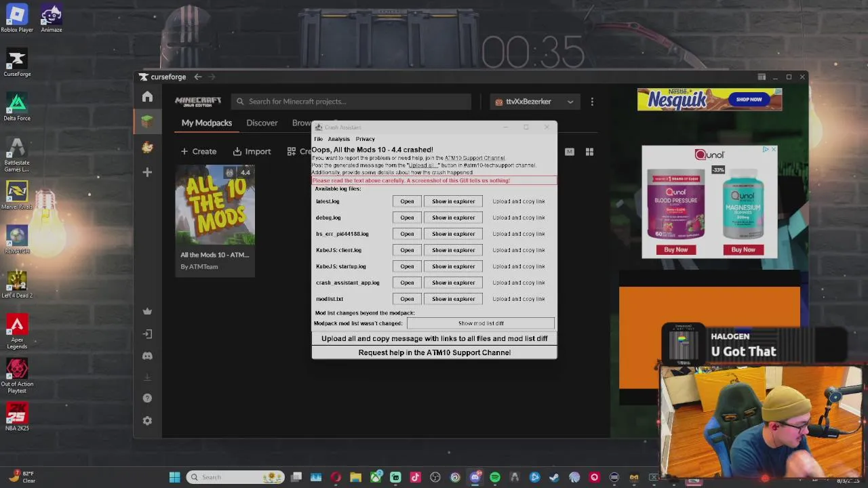Open latest.log file
This screenshot has height=488, width=868.
pyautogui.click(x=407, y=201)
